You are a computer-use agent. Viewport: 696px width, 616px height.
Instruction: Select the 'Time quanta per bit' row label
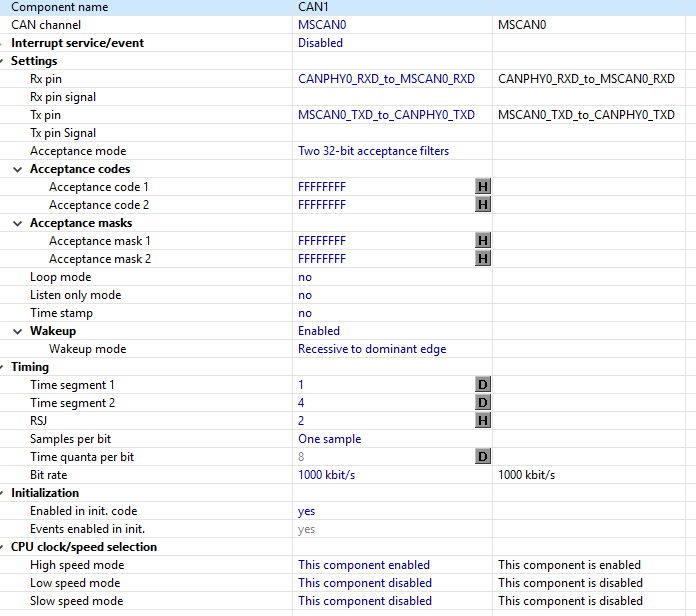coord(82,457)
